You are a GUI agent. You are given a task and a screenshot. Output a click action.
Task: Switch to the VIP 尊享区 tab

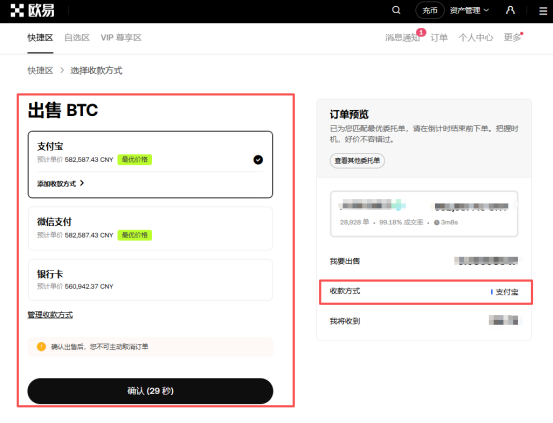[121, 37]
